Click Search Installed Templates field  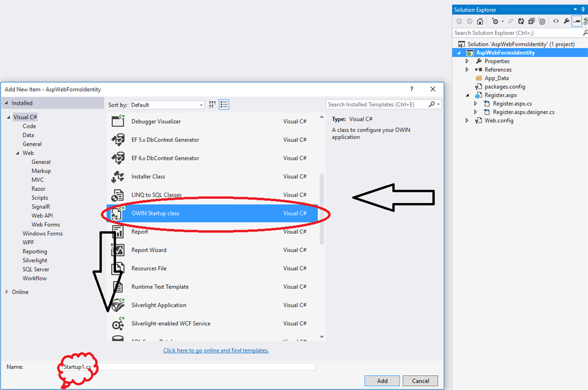pos(377,105)
